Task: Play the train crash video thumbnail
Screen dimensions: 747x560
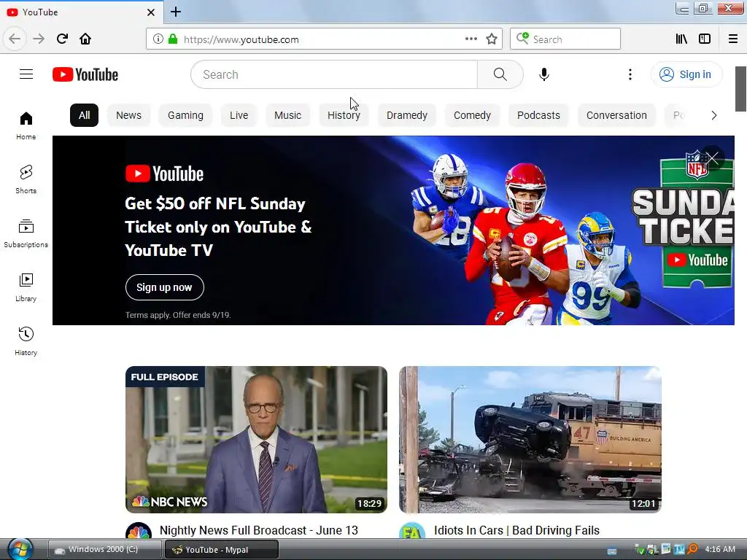Action: 530,440
